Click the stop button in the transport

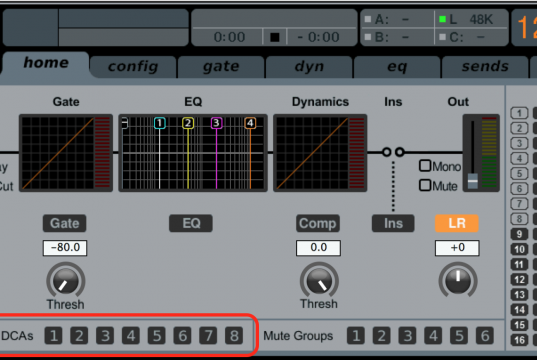click(275, 37)
